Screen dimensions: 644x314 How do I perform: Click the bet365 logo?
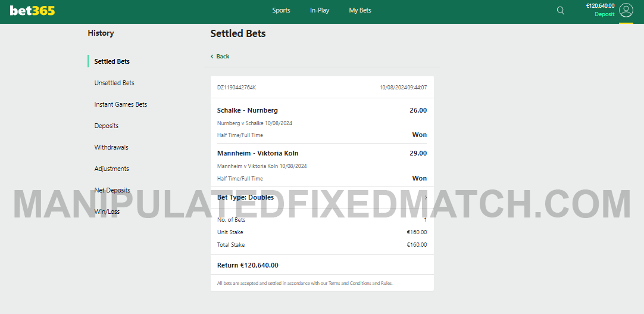click(33, 11)
